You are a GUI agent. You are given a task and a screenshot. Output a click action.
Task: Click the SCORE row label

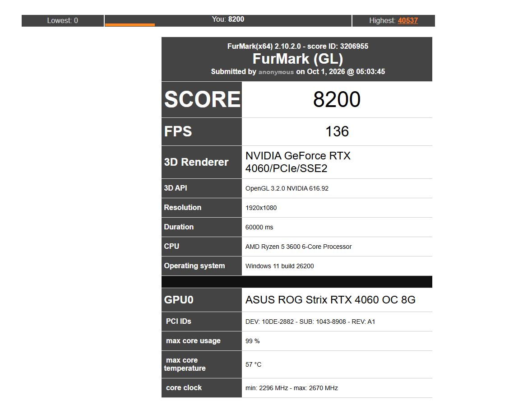tap(202, 99)
